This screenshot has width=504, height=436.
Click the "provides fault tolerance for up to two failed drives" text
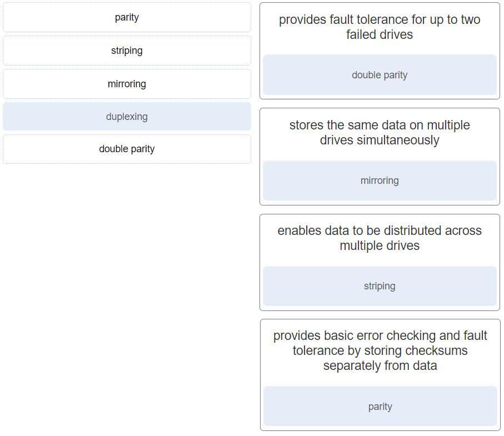(380, 27)
